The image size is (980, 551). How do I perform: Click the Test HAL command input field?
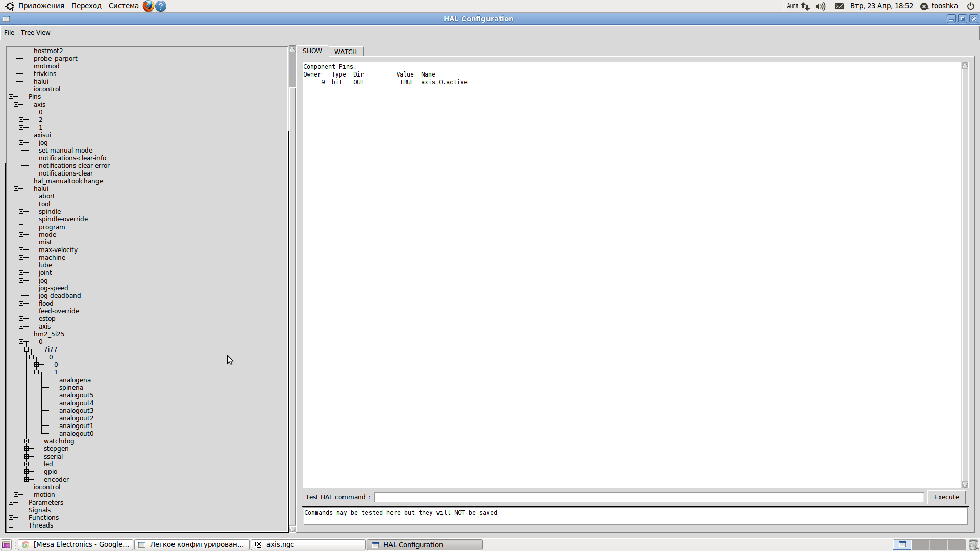click(x=648, y=497)
